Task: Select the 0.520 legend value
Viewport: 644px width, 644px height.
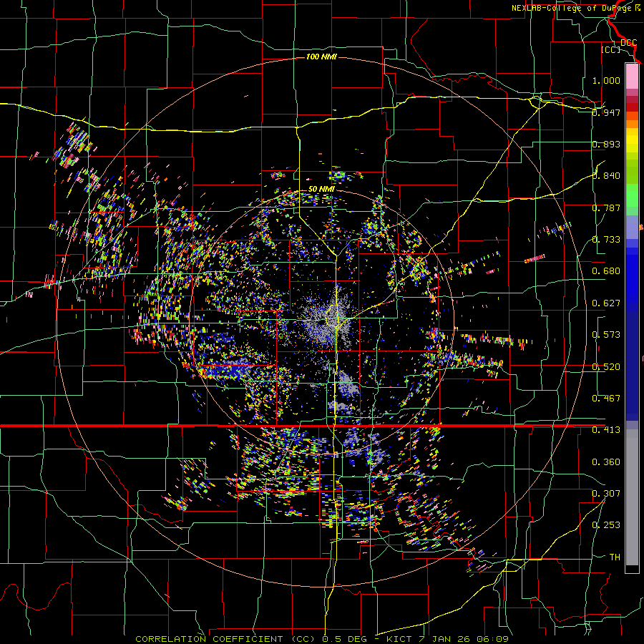Action: [x=606, y=367]
